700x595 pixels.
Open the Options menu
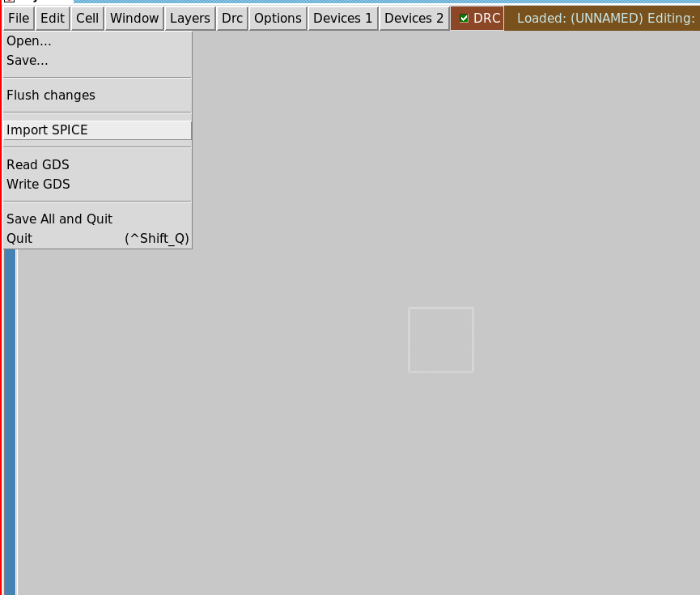click(278, 19)
